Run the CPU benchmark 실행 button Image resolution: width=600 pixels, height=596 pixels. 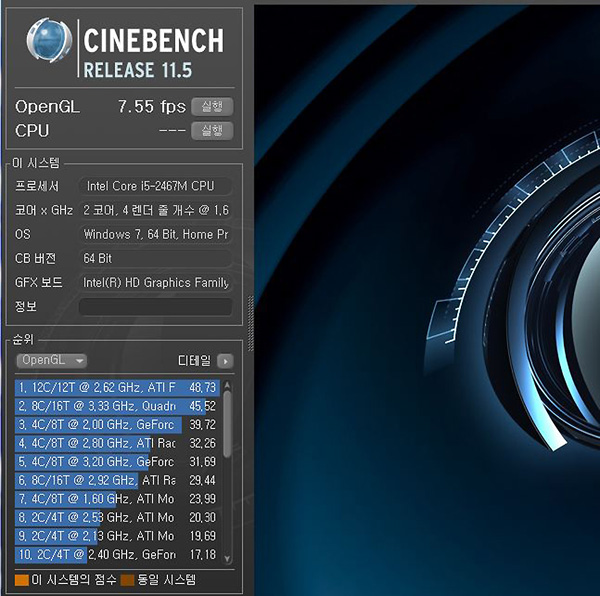click(212, 131)
